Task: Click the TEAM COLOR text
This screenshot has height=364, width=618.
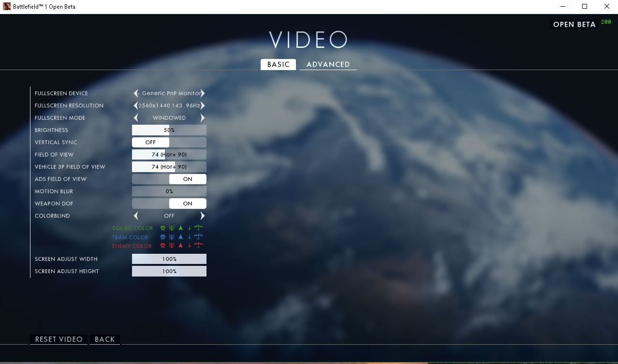Action: tap(130, 237)
